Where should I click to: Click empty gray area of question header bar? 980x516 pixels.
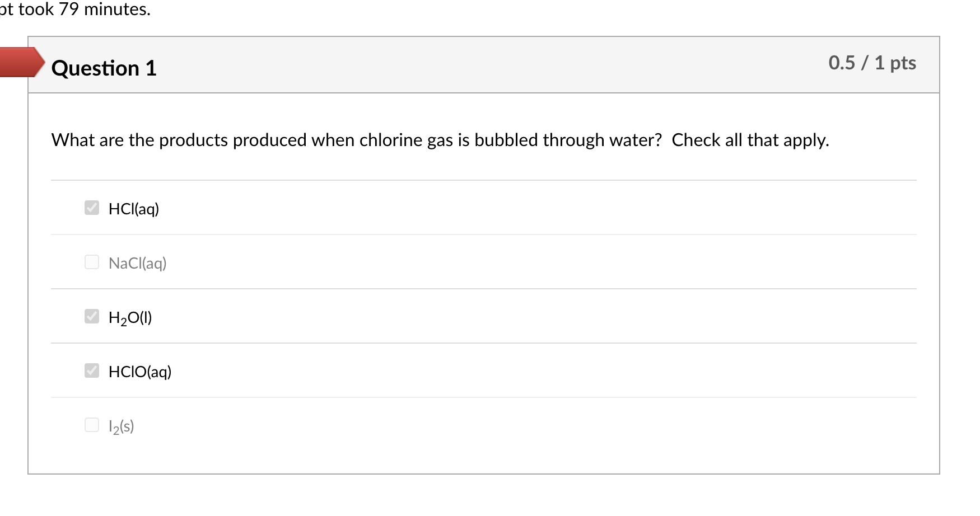(476, 65)
